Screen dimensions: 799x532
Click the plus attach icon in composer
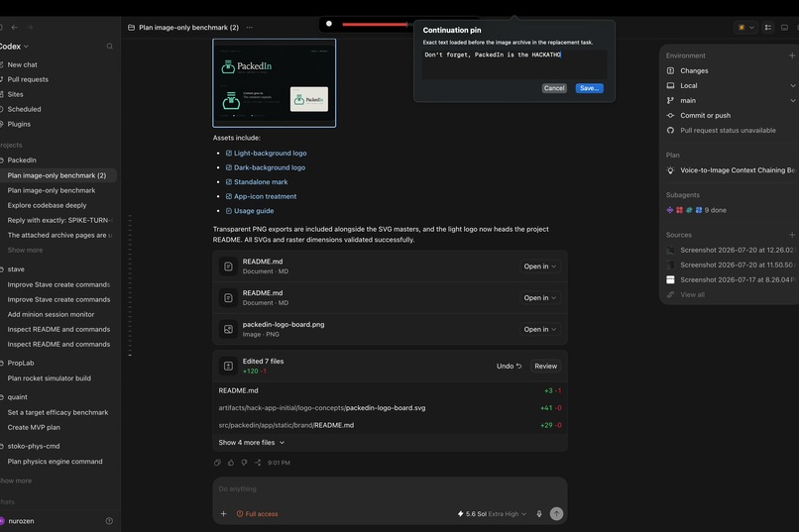[x=223, y=514]
